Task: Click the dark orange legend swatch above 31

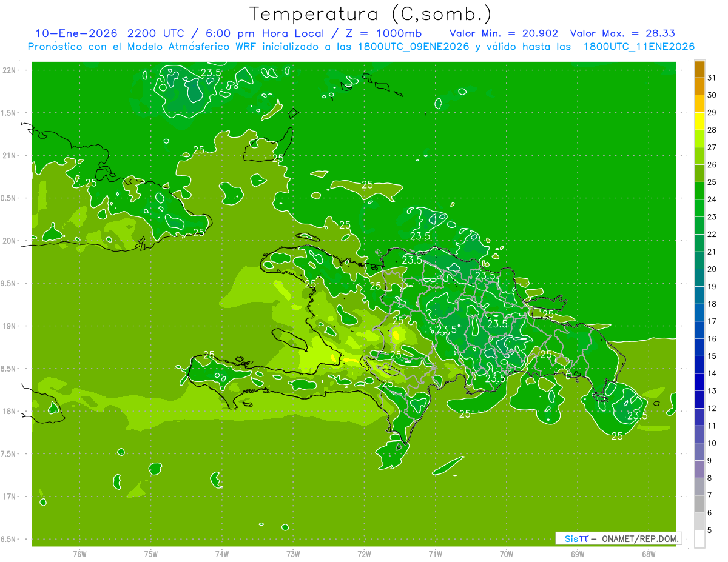Action: coord(699,70)
